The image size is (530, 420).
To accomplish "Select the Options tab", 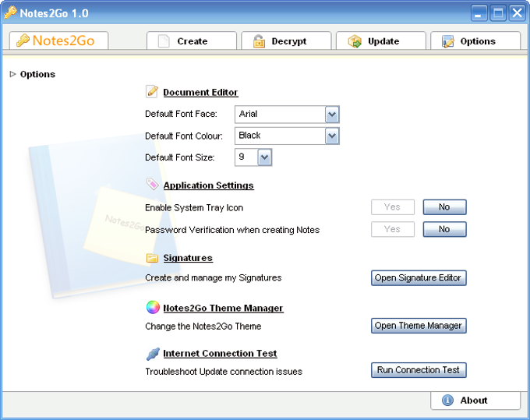I will (x=475, y=41).
